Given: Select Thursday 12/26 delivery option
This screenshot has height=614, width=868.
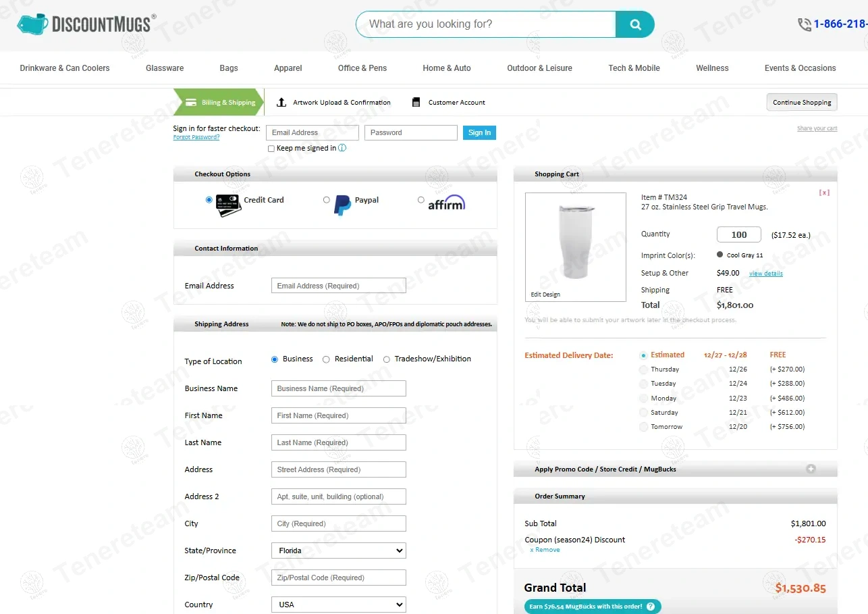Looking at the screenshot, I should click(x=644, y=369).
